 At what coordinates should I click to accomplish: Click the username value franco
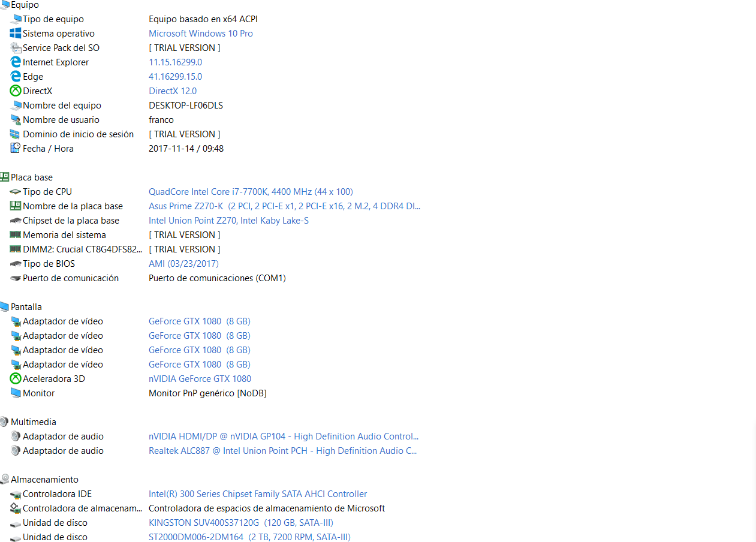161,120
